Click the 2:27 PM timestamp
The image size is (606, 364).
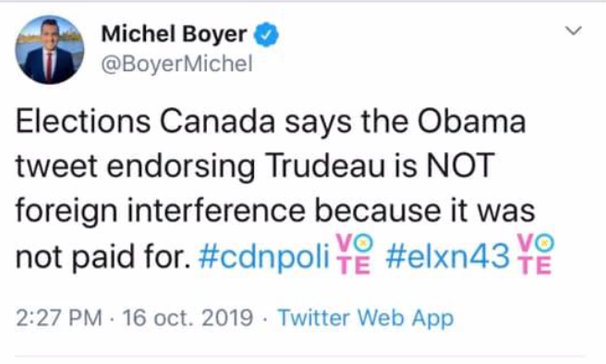point(59,318)
